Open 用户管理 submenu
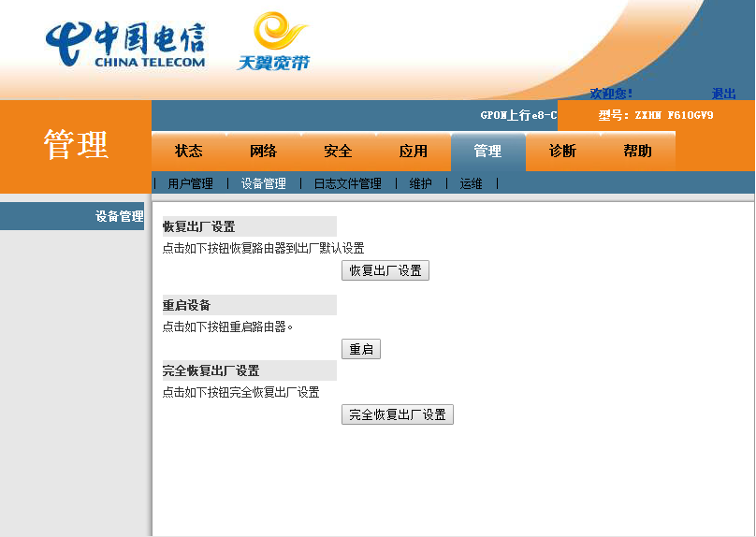The height and width of the screenshot is (537, 756). [191, 183]
